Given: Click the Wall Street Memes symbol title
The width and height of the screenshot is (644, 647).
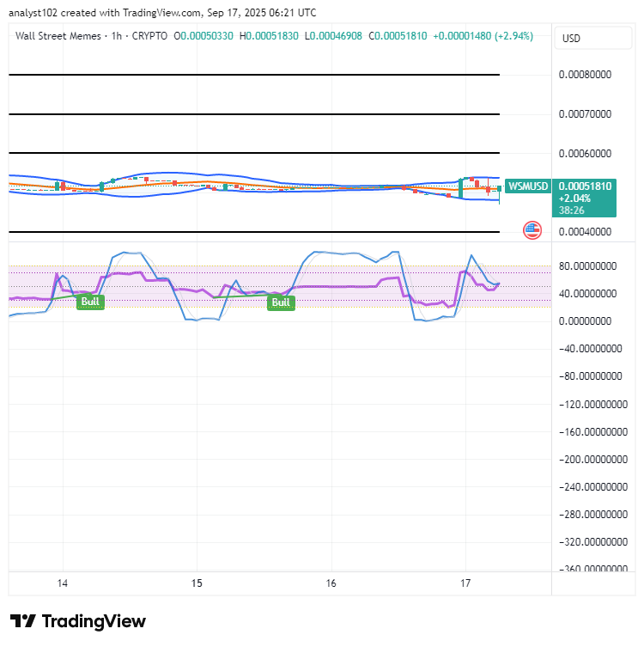Looking at the screenshot, I should [58, 36].
